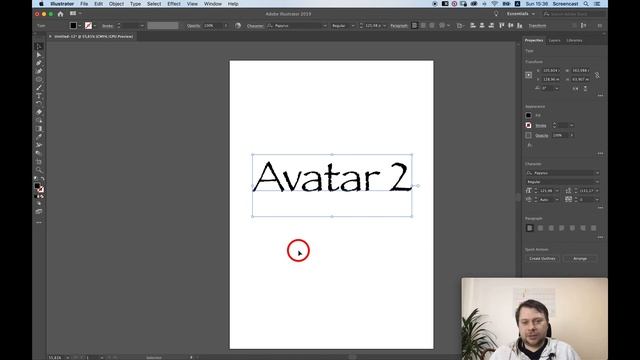Select the Type tool
640x360 pixels.
point(39,96)
